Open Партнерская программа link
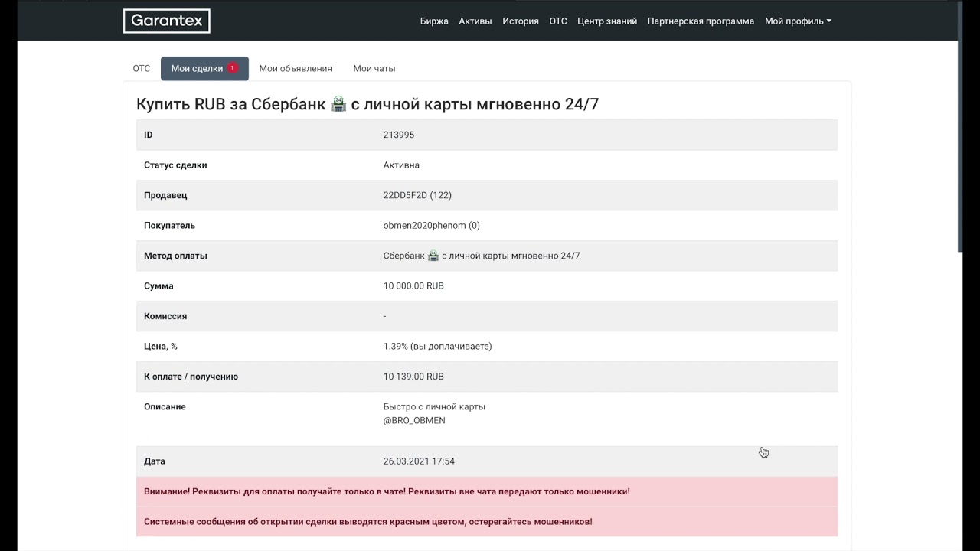The image size is (980, 551). pyautogui.click(x=701, y=21)
